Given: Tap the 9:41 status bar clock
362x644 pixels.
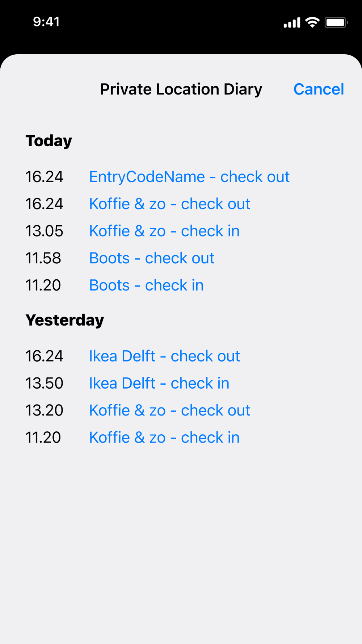Looking at the screenshot, I should point(46,22).
